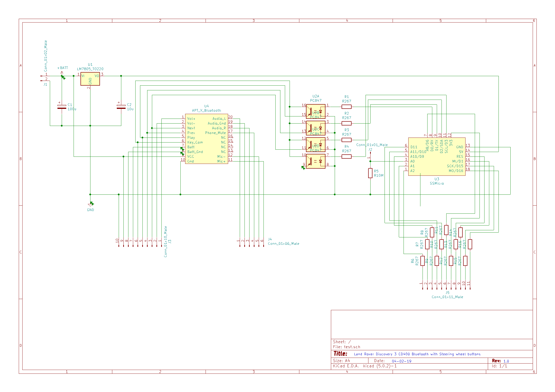Click the kicad (5.0.2)-1 version text

(380, 366)
